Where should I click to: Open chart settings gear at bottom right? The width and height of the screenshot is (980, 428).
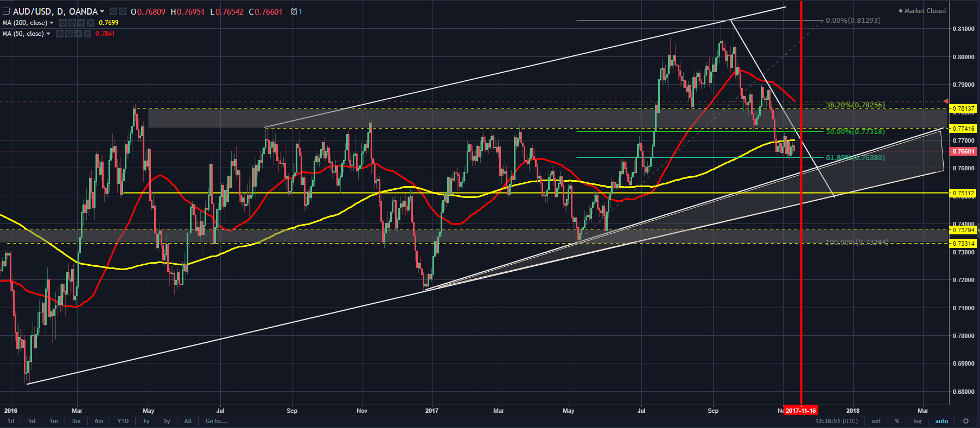[965, 421]
